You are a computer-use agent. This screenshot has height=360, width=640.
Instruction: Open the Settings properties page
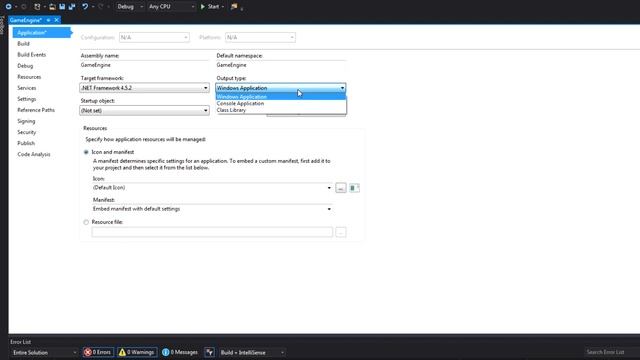(x=27, y=99)
